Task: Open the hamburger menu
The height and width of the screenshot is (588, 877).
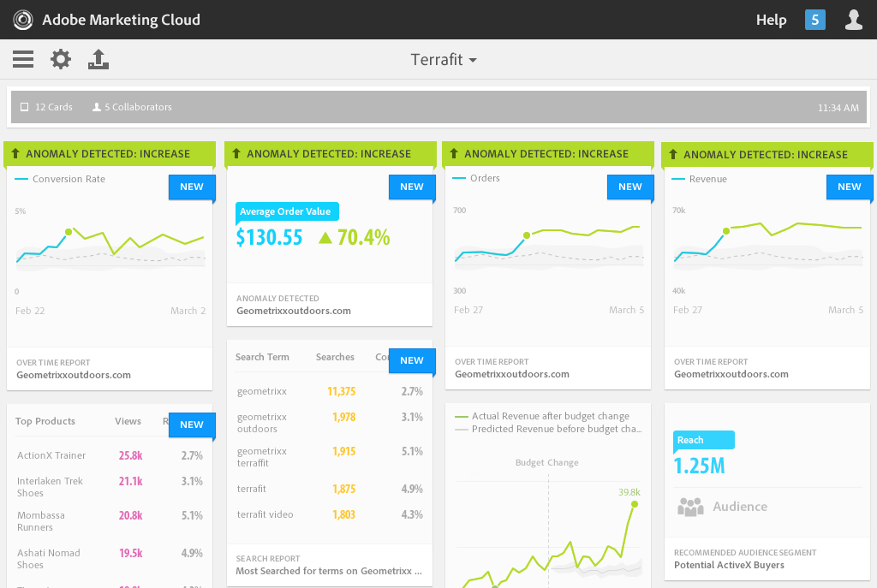Action: (x=23, y=59)
